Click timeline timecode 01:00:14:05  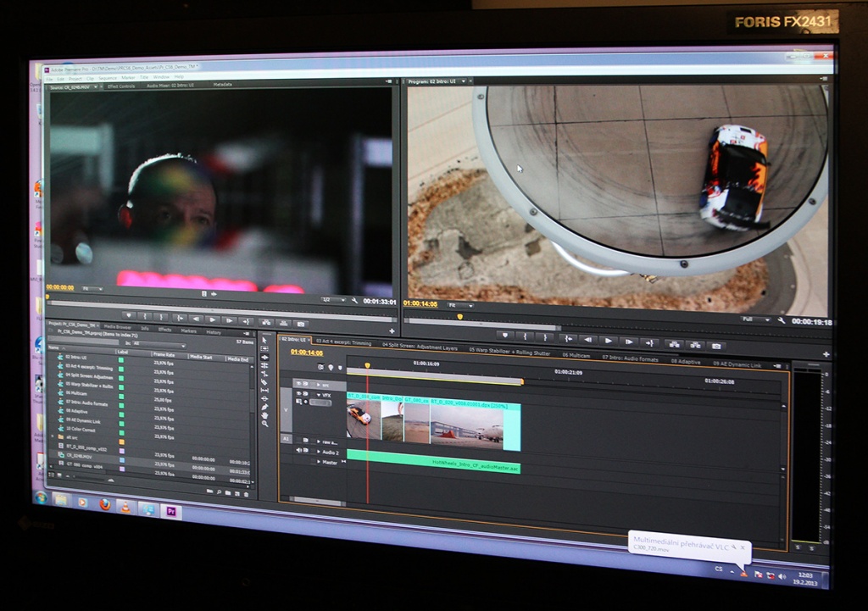(x=306, y=352)
